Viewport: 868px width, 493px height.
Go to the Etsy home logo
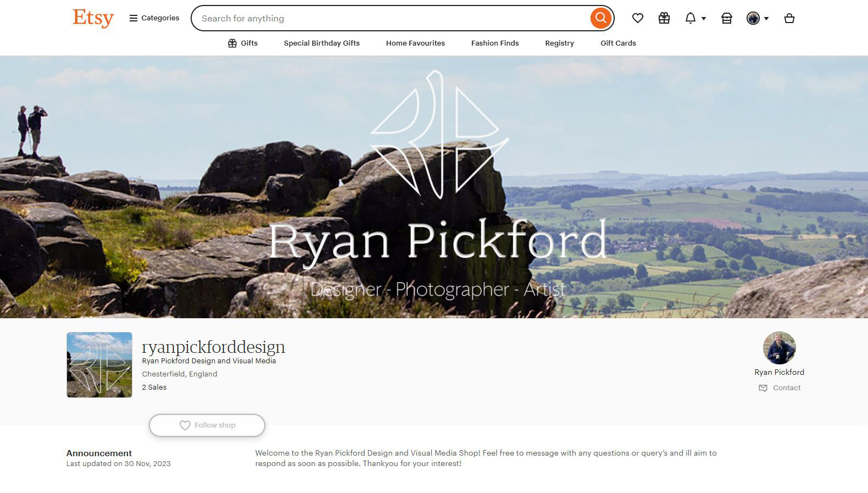tap(93, 18)
